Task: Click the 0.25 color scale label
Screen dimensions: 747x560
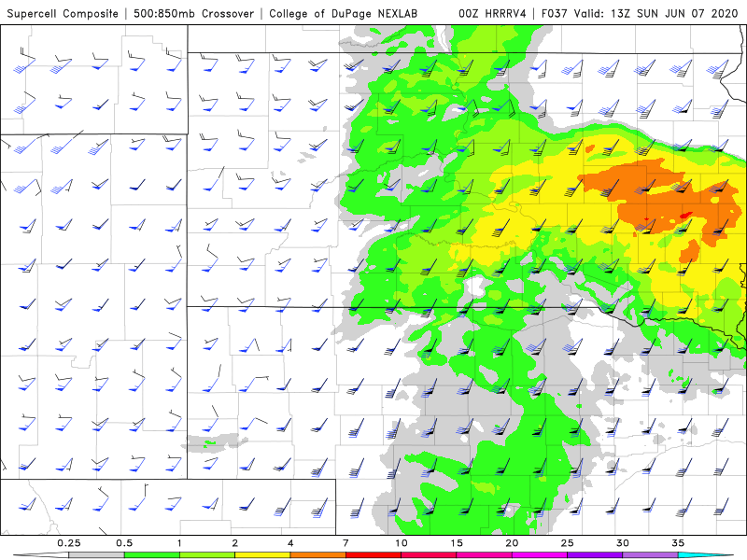Action: (x=68, y=543)
